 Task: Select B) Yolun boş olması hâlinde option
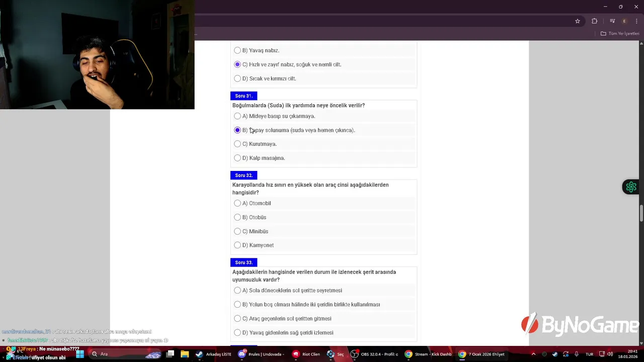click(237, 305)
